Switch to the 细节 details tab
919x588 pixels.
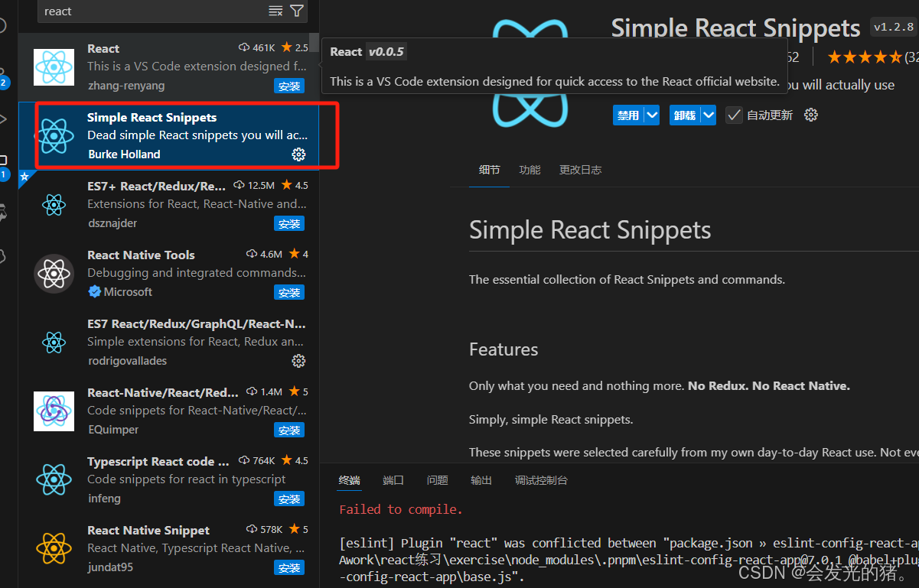pyautogui.click(x=490, y=170)
